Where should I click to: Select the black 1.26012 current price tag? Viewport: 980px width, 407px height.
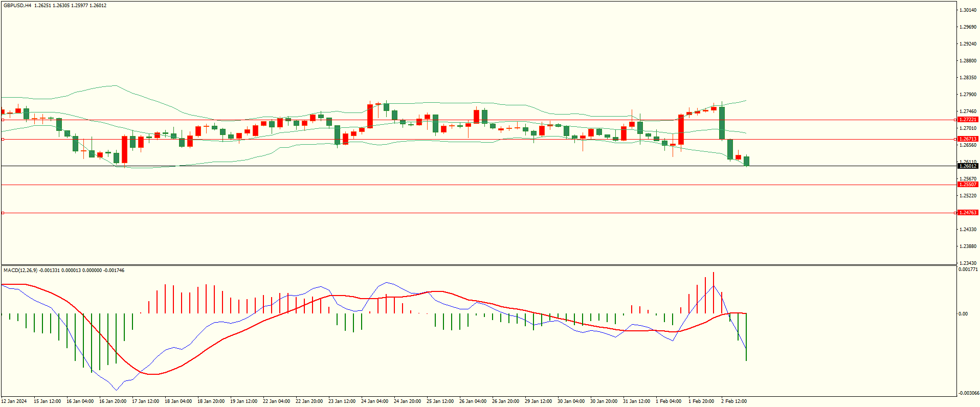point(968,166)
